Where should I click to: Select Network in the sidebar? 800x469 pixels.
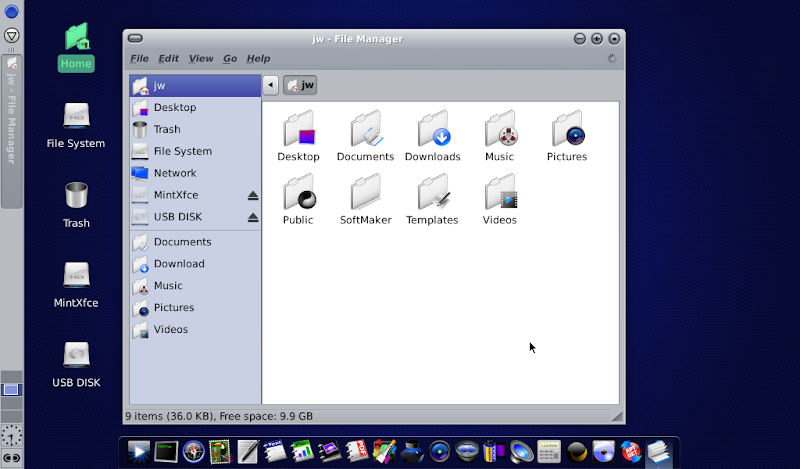[x=174, y=173]
